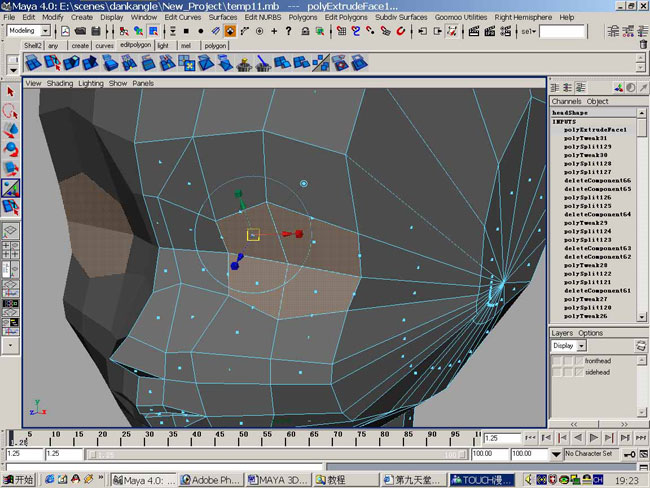Select by object type mode icon
Image resolution: width=650 pixels, height=488 pixels.
[138, 31]
